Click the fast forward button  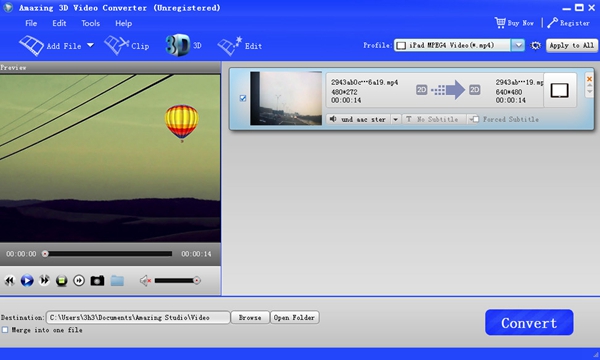coord(44,280)
